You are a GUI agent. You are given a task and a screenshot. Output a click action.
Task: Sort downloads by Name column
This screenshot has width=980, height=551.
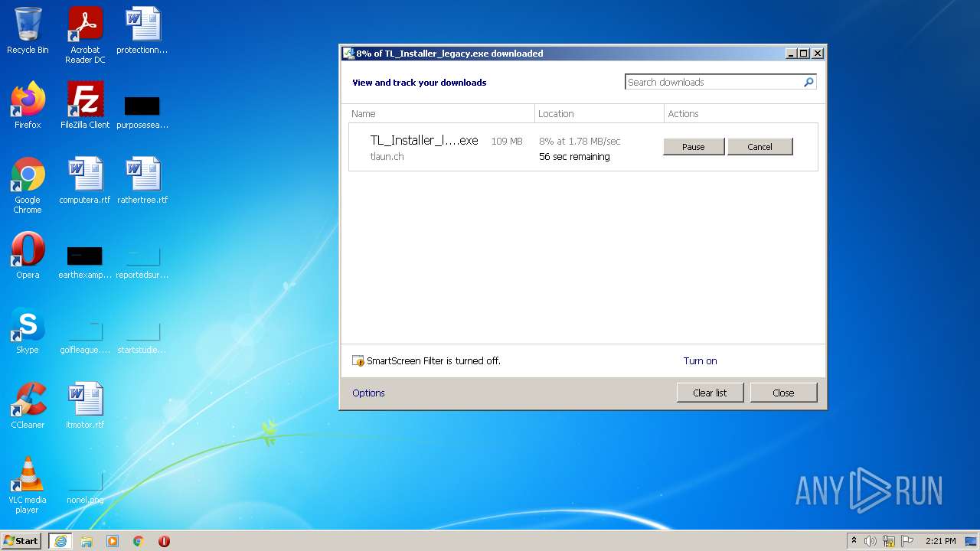pyautogui.click(x=441, y=113)
